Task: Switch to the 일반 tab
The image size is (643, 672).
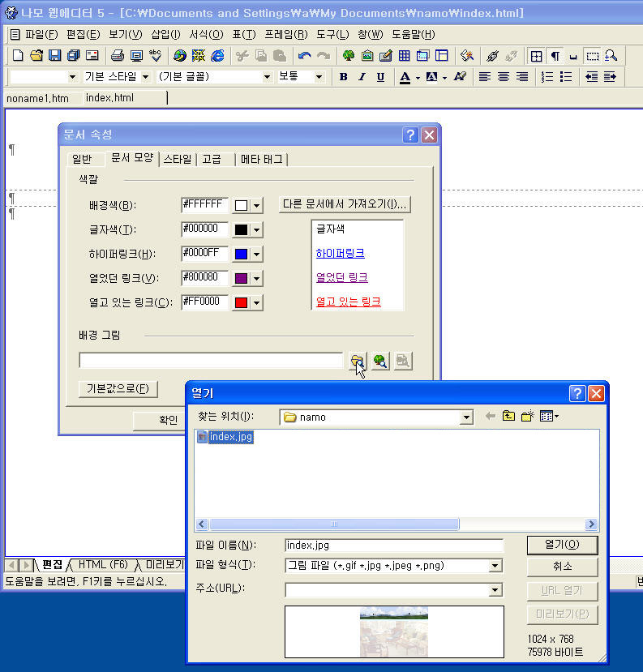Action: point(82,160)
